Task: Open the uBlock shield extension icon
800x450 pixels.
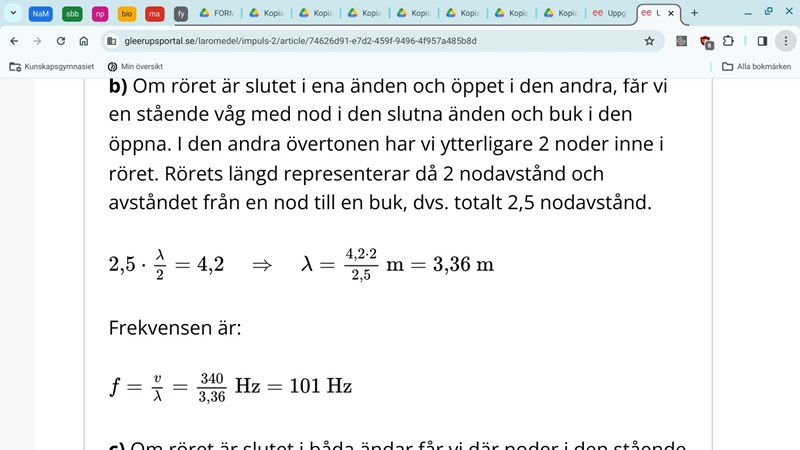Action: click(x=705, y=41)
